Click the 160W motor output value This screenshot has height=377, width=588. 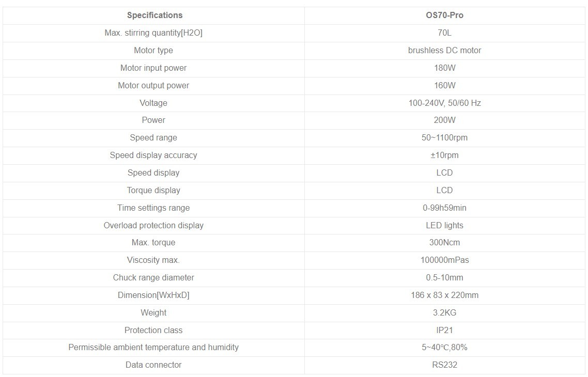pos(444,85)
